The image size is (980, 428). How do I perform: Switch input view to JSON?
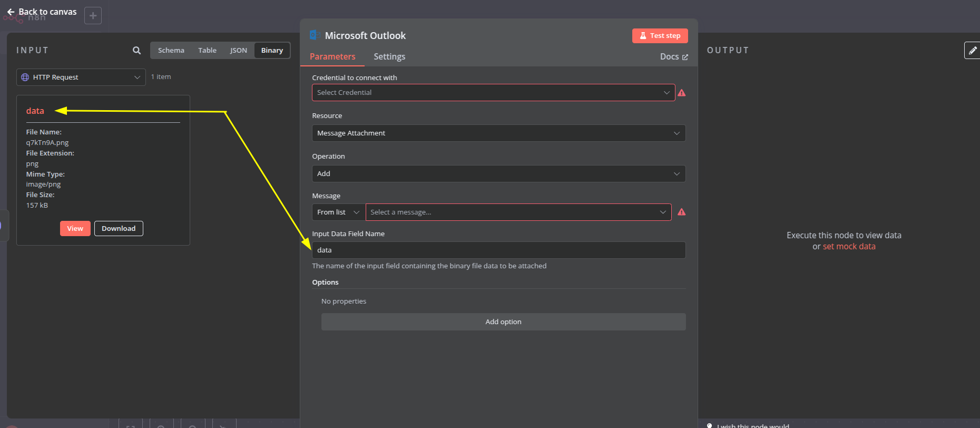point(238,51)
